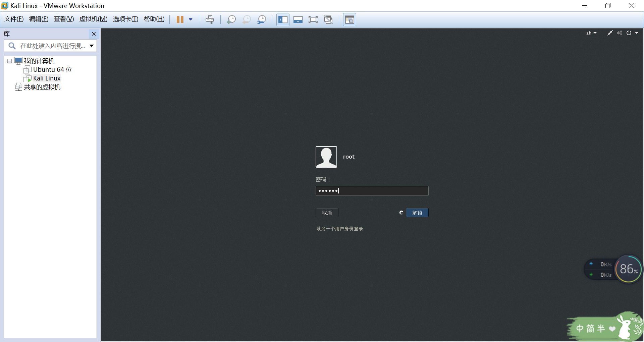
Task: Expand the Kali system menu arrow
Action: (637, 33)
